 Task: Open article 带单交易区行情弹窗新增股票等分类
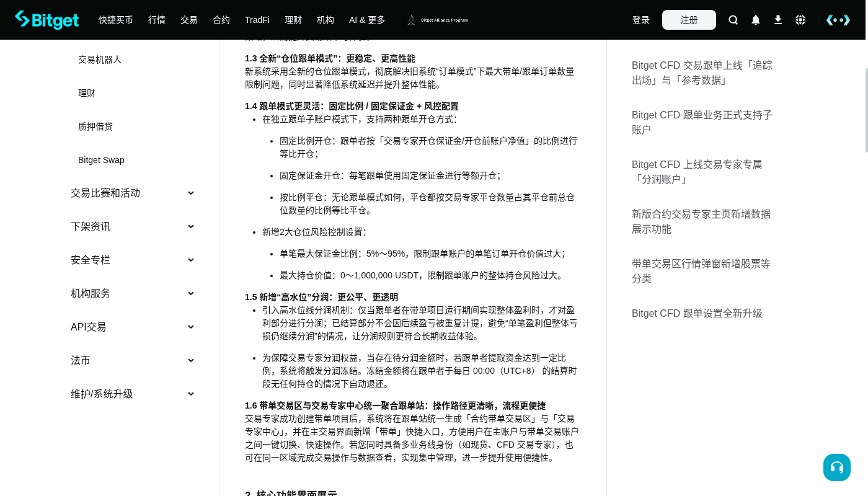click(701, 271)
